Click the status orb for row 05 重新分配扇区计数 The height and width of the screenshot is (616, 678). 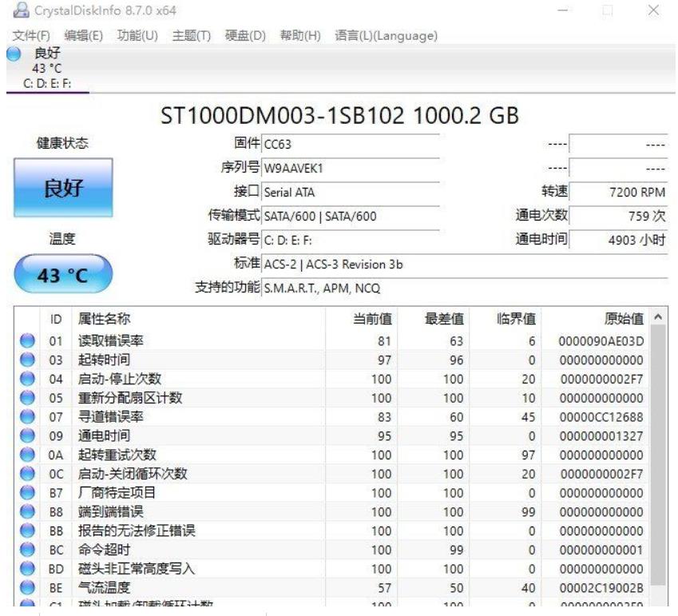click(27, 398)
